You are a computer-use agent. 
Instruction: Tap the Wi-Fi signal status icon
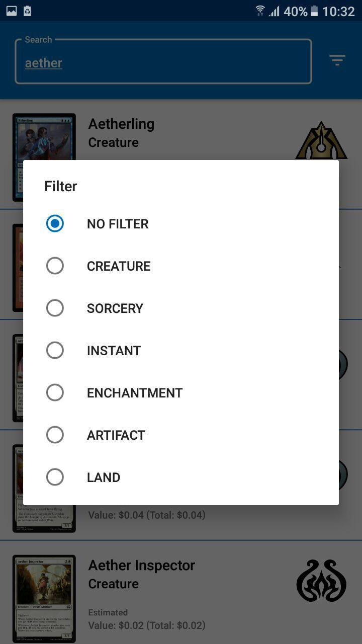pyautogui.click(x=260, y=11)
